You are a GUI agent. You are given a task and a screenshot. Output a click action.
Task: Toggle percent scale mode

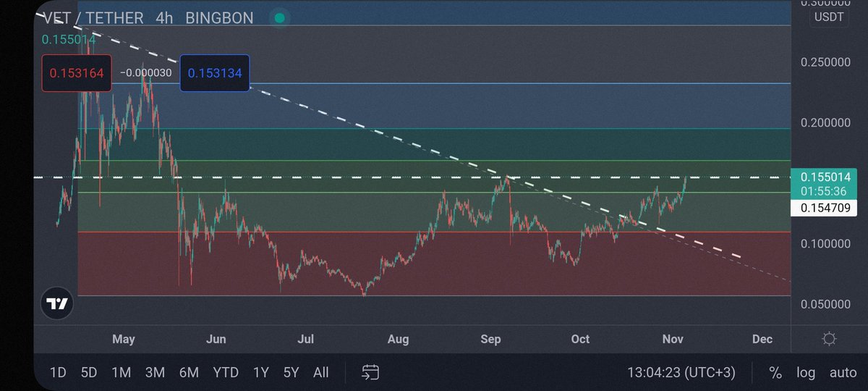pos(775,373)
